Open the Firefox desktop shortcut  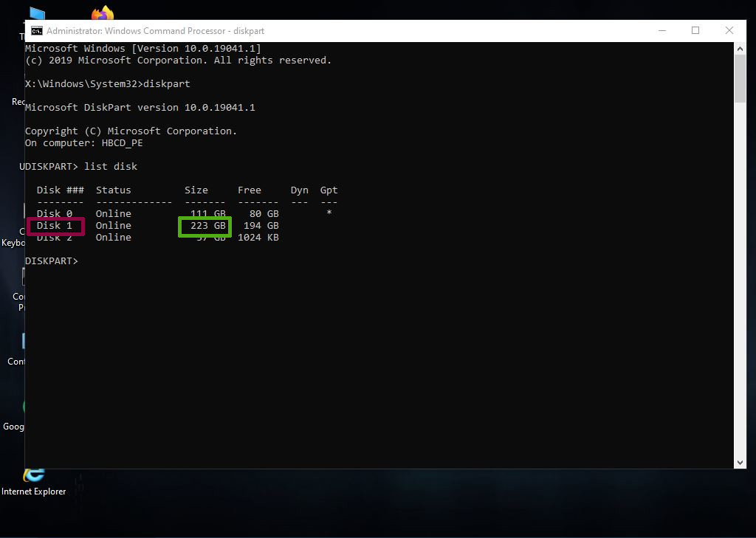point(103,14)
